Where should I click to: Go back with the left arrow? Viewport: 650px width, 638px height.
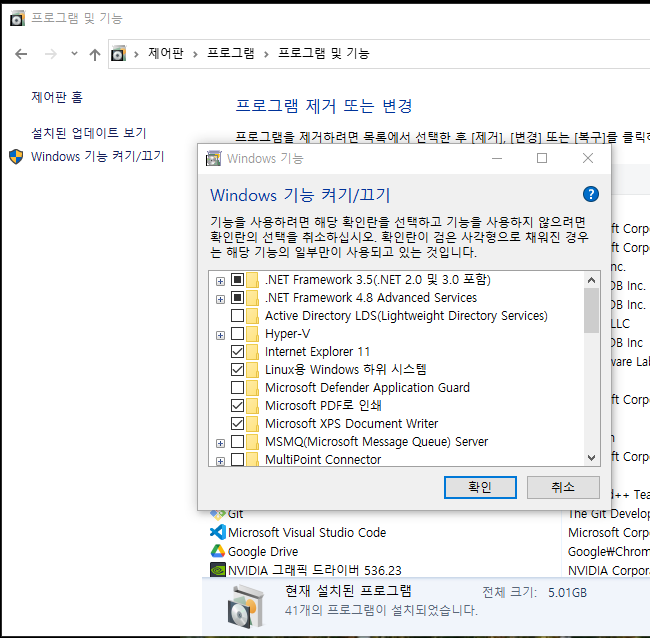coord(21,54)
